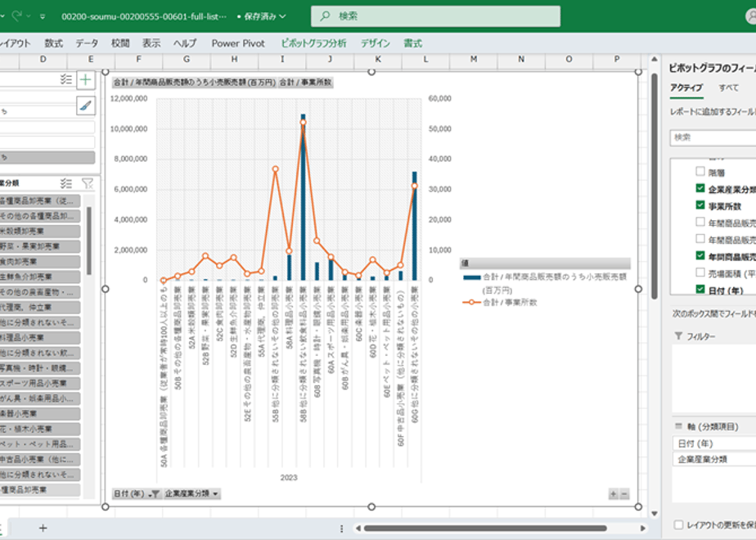756x540 pixels.
Task: Open the Power Pivot ribbon tab
Action: (x=238, y=43)
